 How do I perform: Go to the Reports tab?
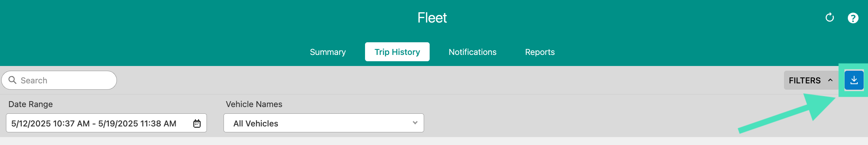[x=540, y=52]
